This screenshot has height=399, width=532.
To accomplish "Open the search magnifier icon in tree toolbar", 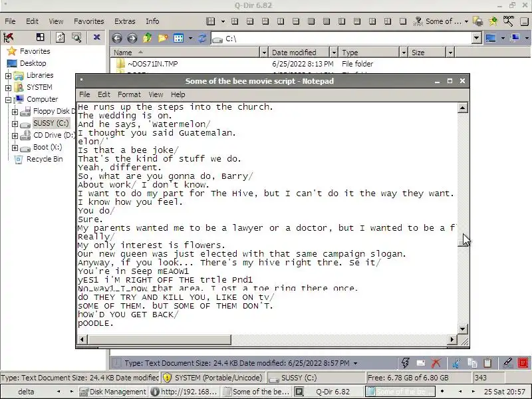I will [x=76, y=37].
